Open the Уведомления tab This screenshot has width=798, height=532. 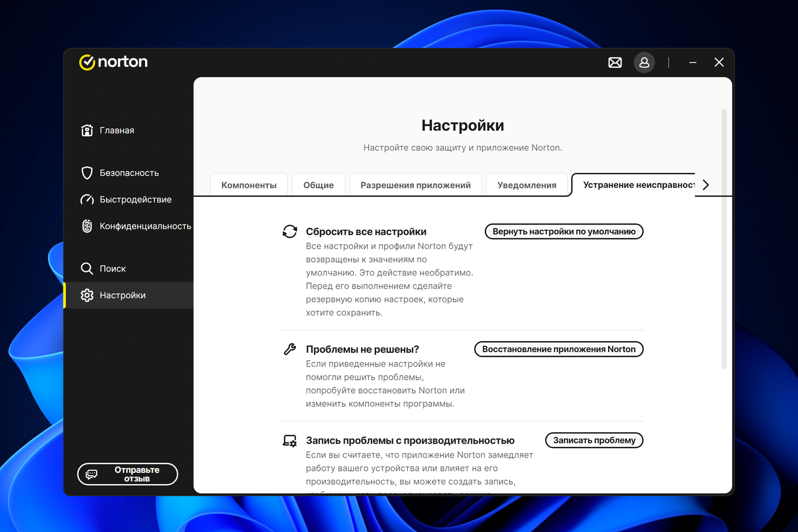pyautogui.click(x=527, y=185)
